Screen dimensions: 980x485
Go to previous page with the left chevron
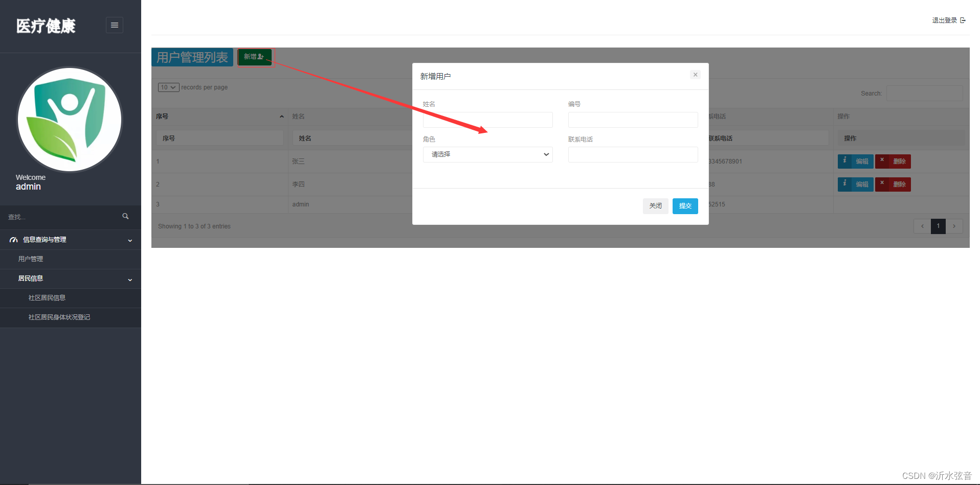(922, 226)
